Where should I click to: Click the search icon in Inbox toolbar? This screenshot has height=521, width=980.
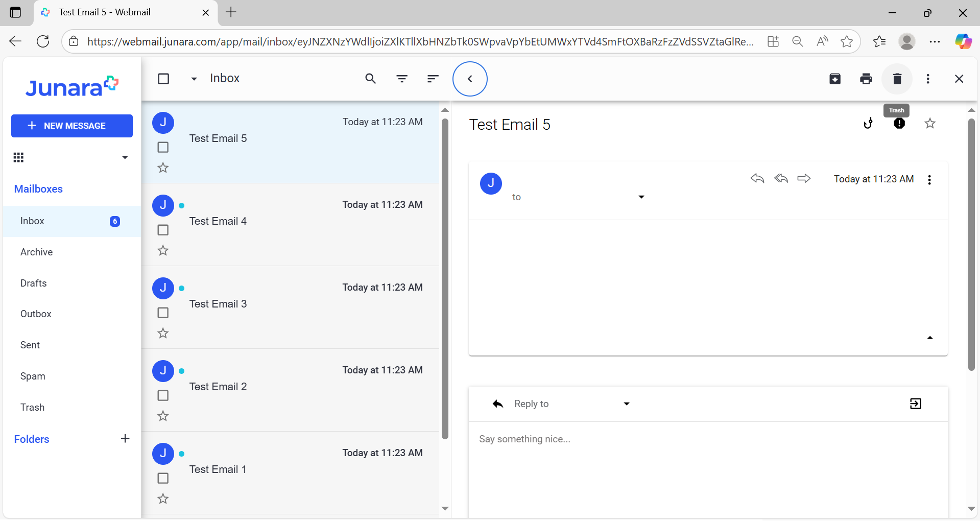(370, 79)
